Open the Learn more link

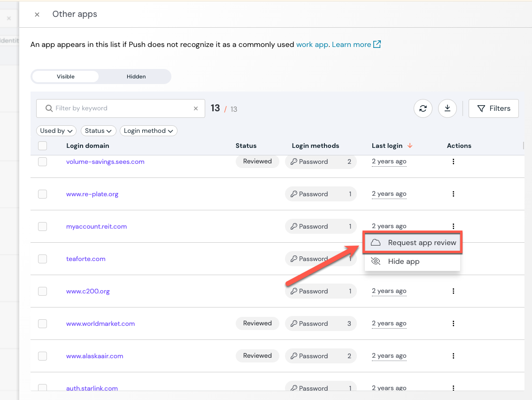[351, 45]
